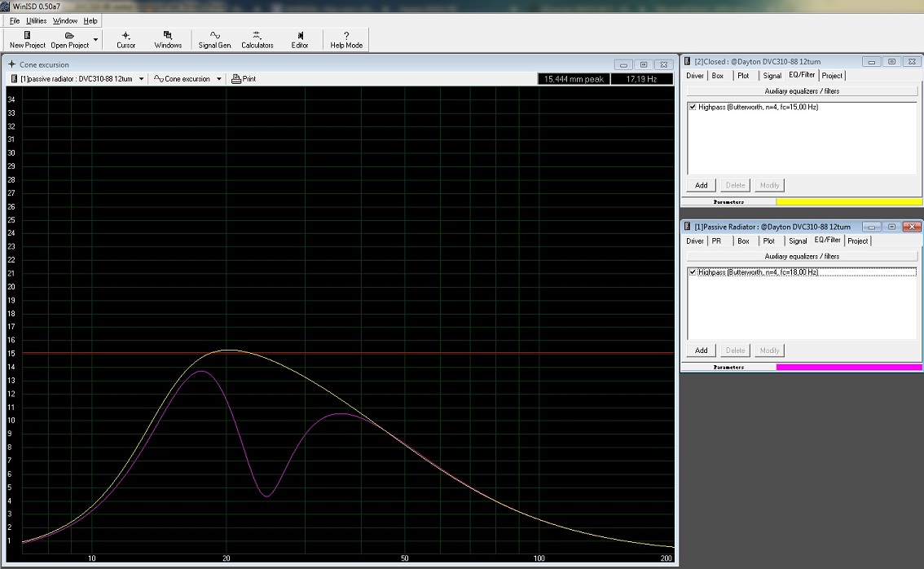Click the crosshair icon in Cone excursion title
The image size is (924, 569).
coord(11,64)
